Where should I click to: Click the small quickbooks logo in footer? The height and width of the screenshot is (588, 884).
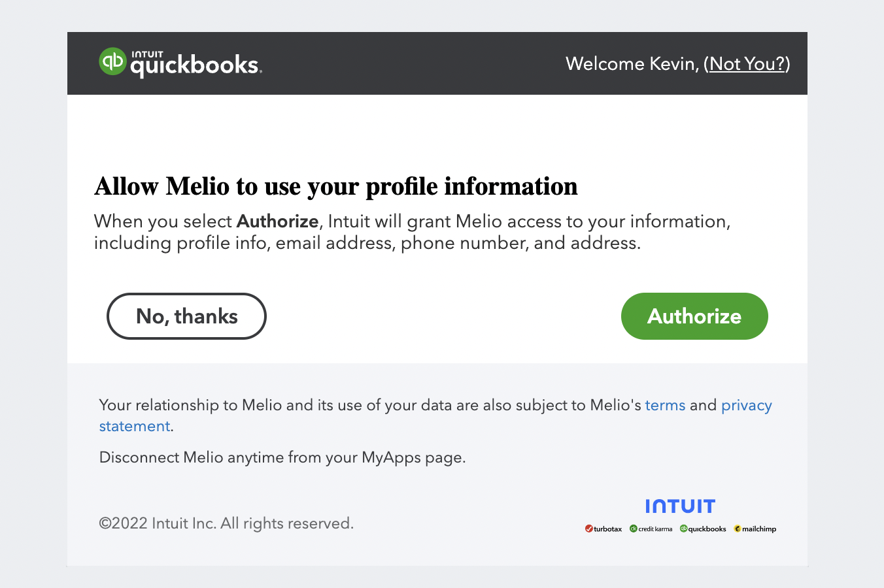coord(703,529)
